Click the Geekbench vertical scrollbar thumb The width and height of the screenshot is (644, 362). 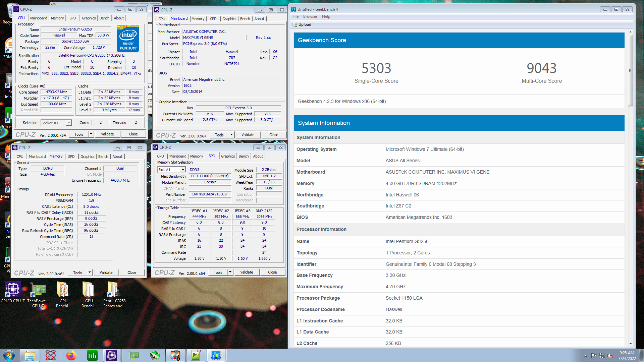(x=631, y=70)
